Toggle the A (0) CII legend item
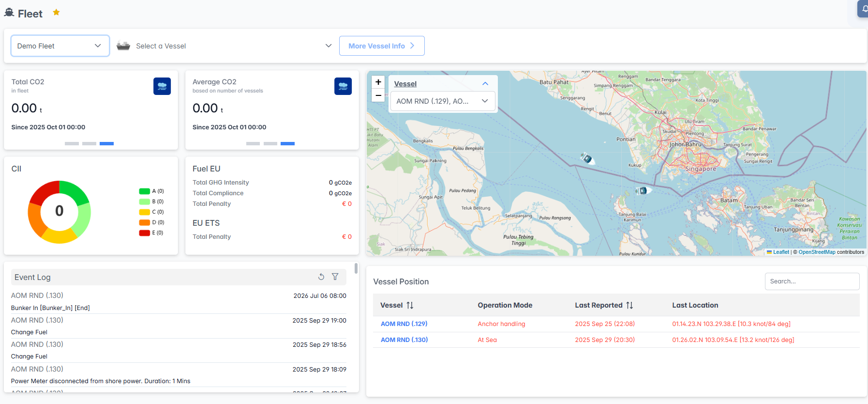Viewport: 868px width, 404px height. 151,191
